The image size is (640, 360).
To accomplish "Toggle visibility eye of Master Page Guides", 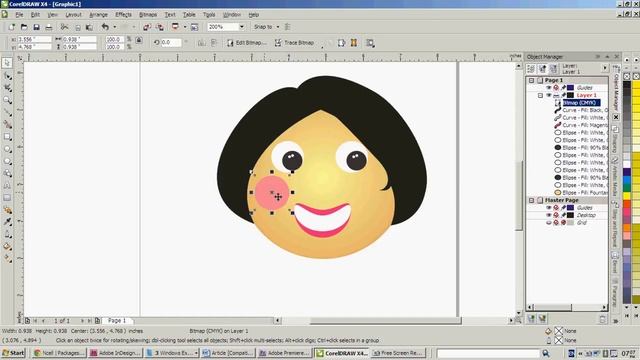I will click(549, 208).
